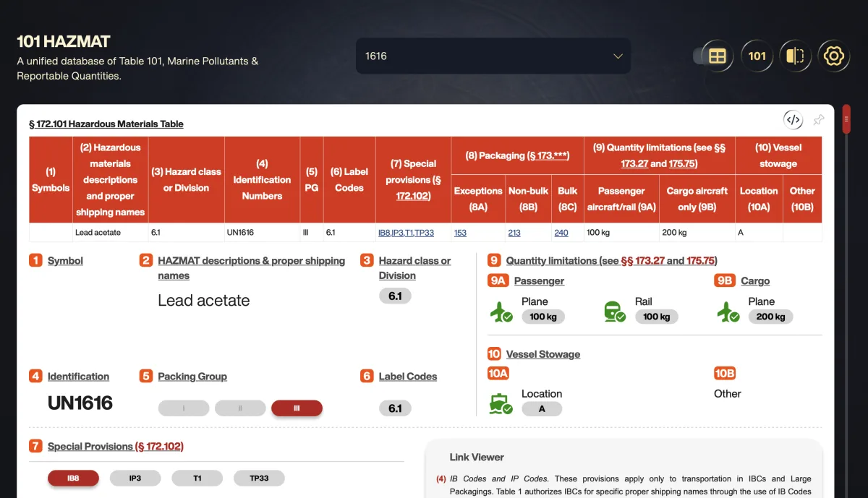Click the Label Codes section heading
The image size is (868, 498).
(x=408, y=376)
